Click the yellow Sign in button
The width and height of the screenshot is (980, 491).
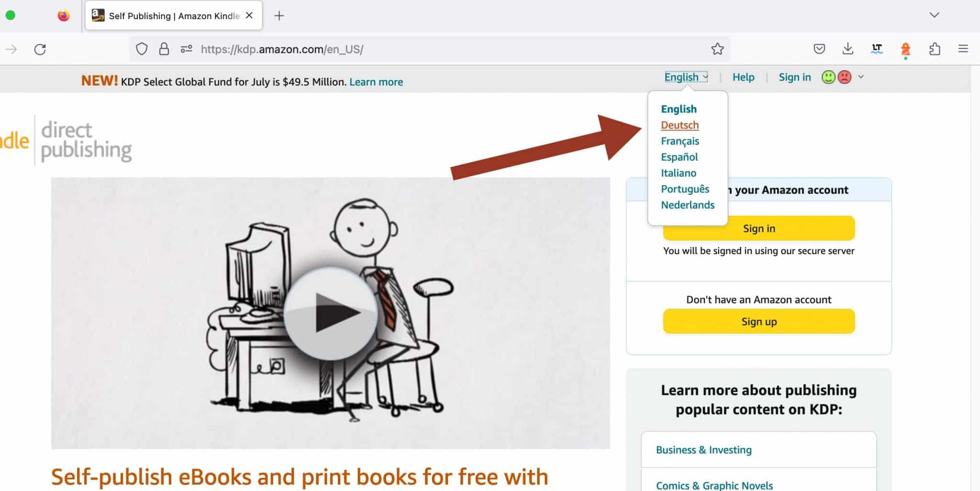click(x=758, y=228)
